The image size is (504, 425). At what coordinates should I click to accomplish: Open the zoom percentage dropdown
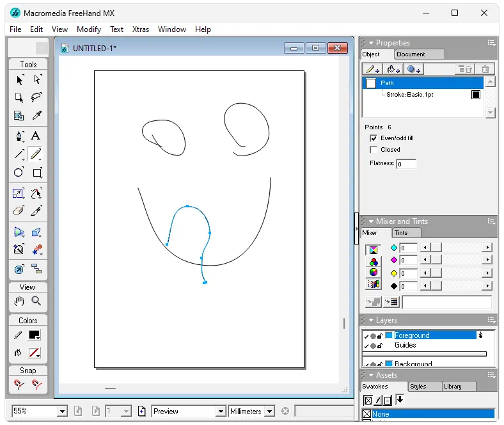pyautogui.click(x=62, y=411)
